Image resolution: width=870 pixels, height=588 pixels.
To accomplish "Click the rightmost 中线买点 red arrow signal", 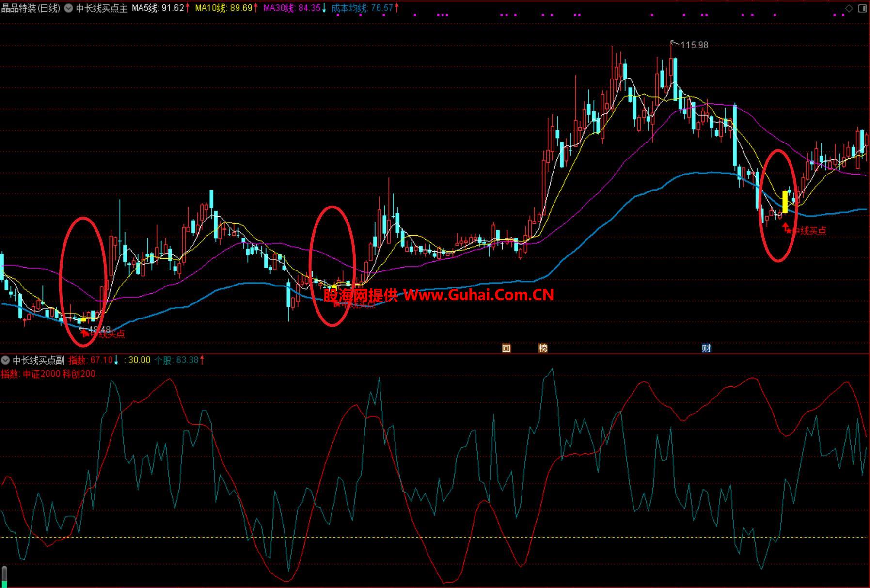I will tap(785, 227).
